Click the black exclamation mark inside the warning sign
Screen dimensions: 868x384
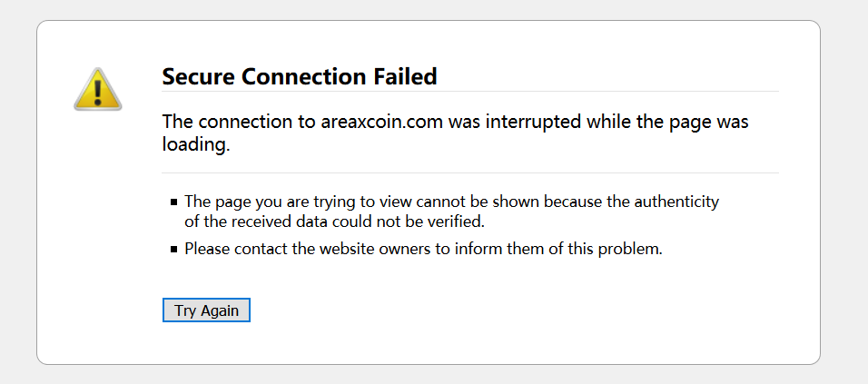tap(98, 93)
